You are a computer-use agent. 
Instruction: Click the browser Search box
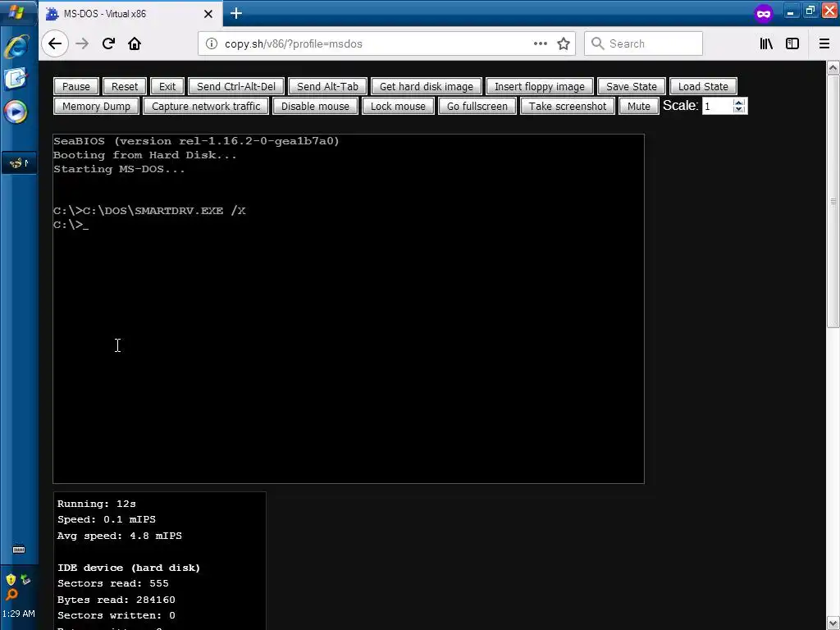tap(643, 43)
